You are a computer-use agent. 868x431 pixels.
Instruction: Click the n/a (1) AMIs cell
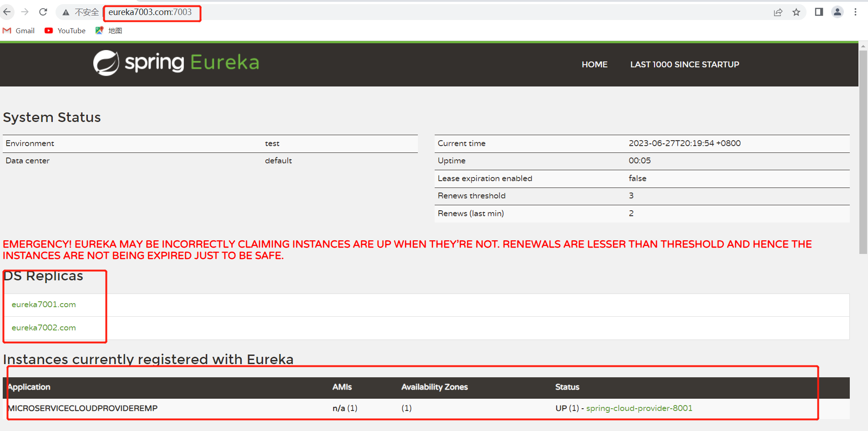pyautogui.click(x=345, y=408)
